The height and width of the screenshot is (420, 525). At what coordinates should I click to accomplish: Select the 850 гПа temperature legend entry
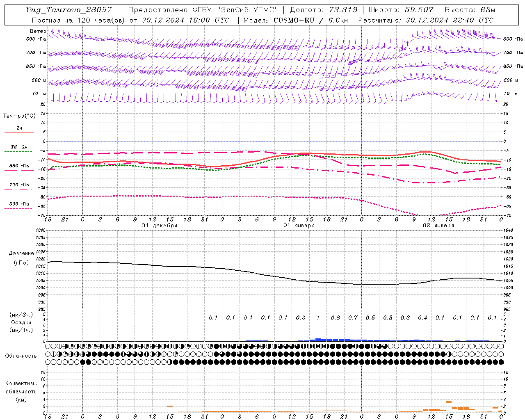(x=19, y=166)
